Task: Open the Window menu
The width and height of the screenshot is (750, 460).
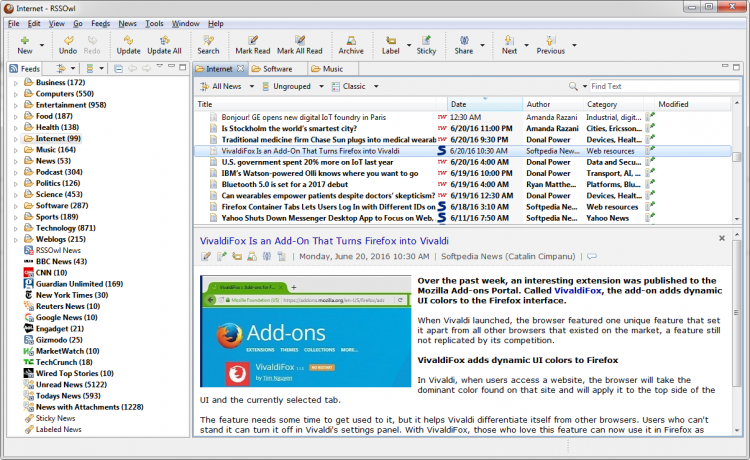Action: point(186,23)
